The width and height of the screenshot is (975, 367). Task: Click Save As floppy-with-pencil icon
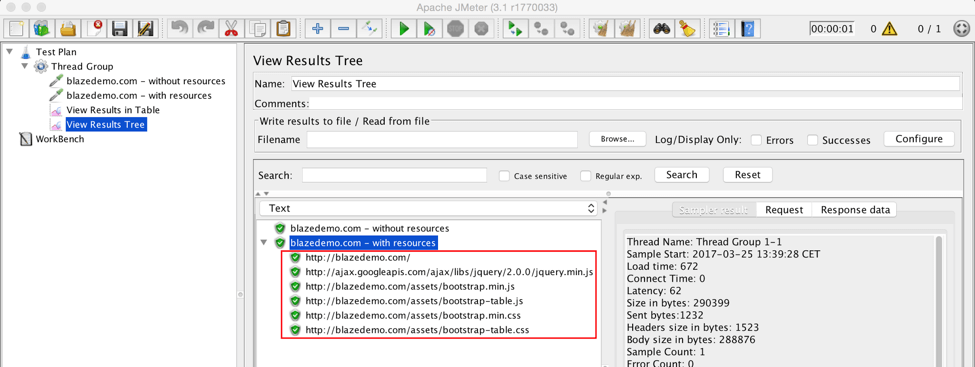click(x=146, y=29)
